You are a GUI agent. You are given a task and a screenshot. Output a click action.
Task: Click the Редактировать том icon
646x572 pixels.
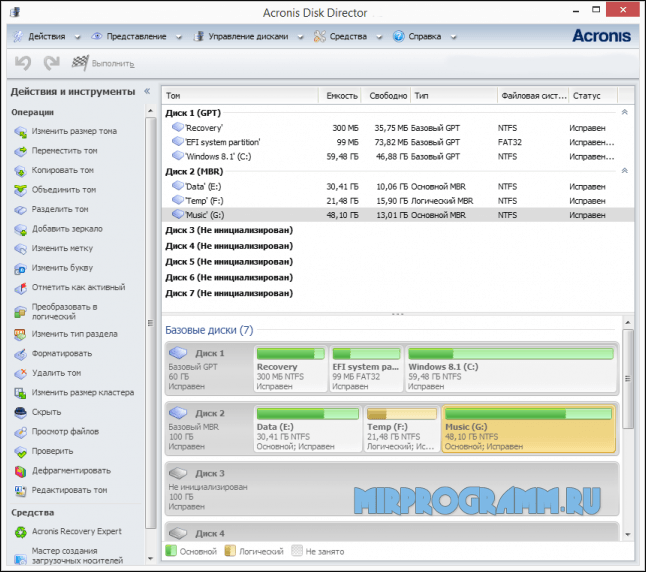coord(20,490)
